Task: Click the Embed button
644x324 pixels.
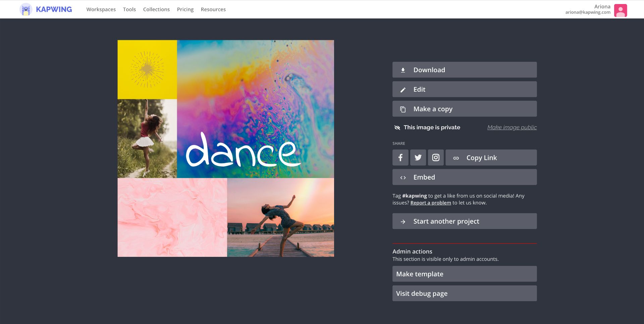Action: point(464,177)
